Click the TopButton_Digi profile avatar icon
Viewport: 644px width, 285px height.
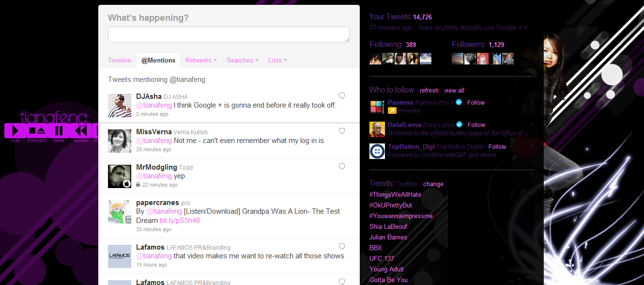coord(377,151)
